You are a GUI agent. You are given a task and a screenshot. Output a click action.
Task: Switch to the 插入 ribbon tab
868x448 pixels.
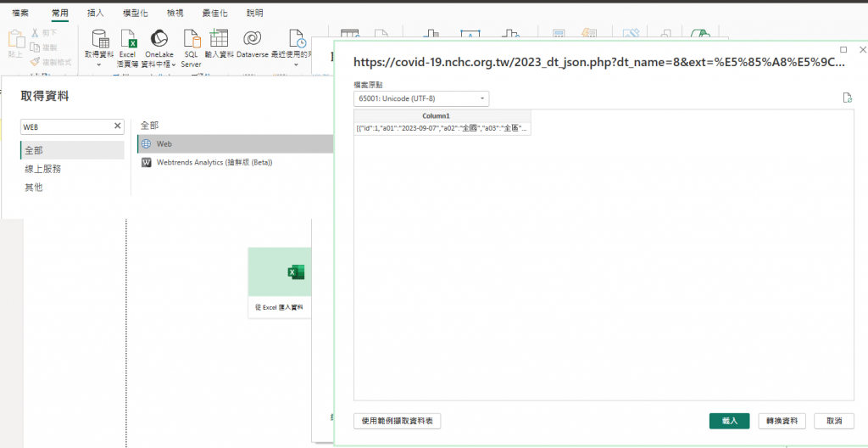point(96,13)
